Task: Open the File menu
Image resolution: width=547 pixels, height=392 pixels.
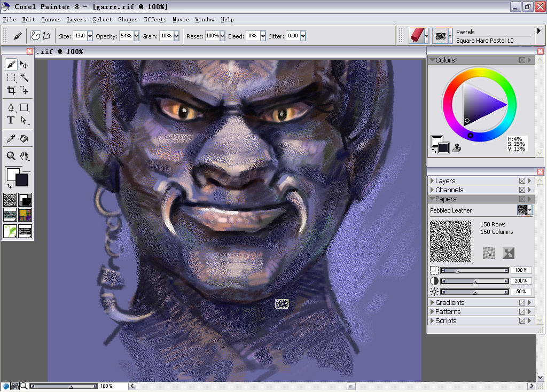Action: (9, 20)
